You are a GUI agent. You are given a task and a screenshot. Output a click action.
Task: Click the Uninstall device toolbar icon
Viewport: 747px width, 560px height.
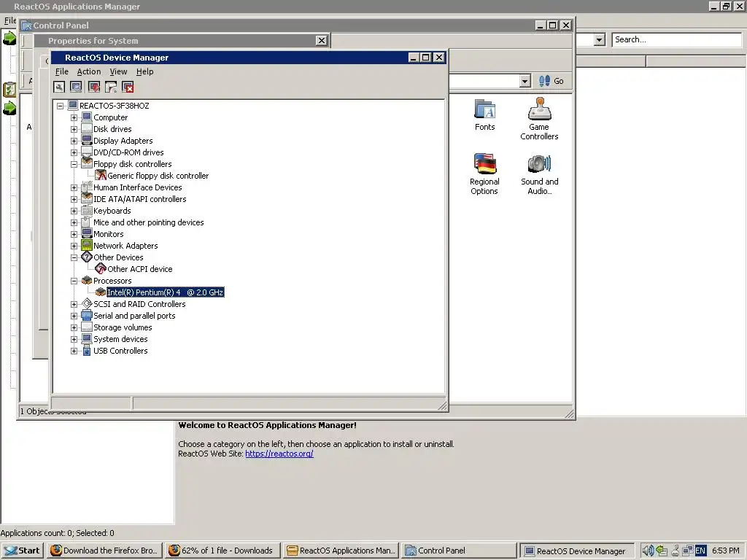(128, 87)
